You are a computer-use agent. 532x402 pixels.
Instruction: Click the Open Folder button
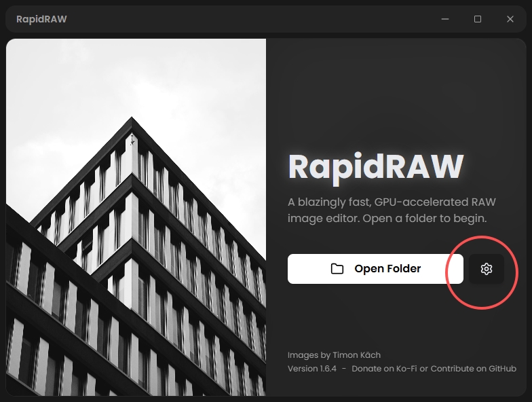coord(375,269)
